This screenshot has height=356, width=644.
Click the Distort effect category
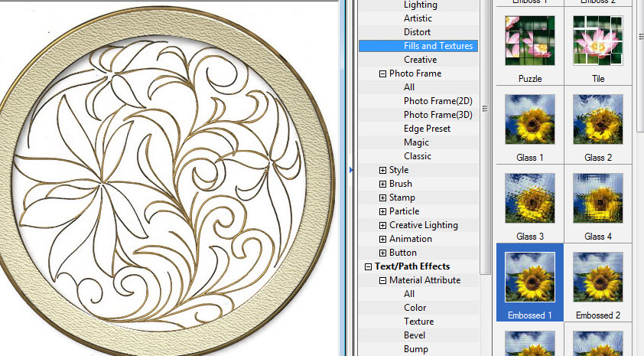[417, 32]
